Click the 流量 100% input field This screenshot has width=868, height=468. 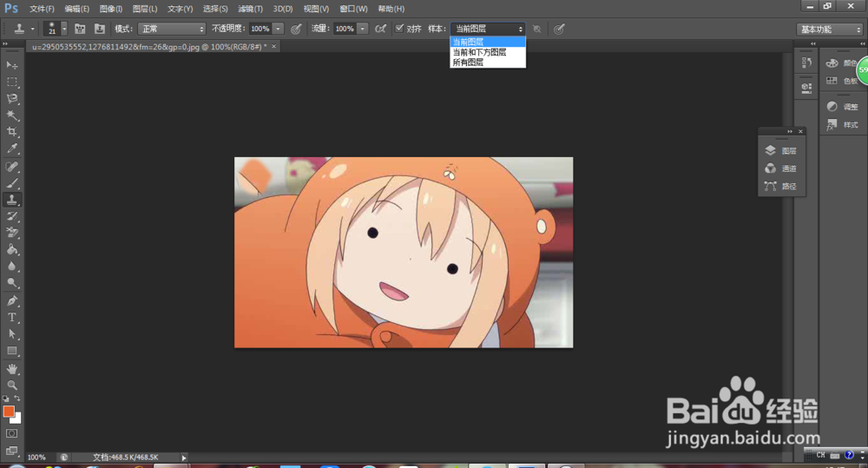pyautogui.click(x=345, y=29)
